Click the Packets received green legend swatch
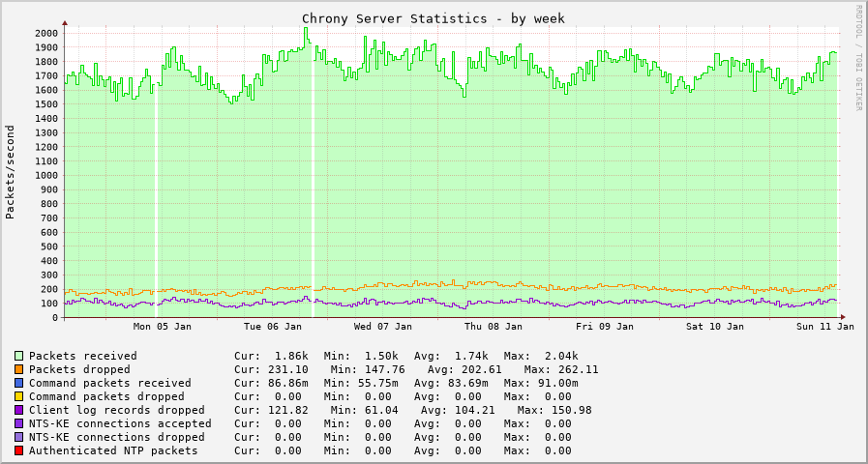The height and width of the screenshot is (464, 868). [x=19, y=356]
